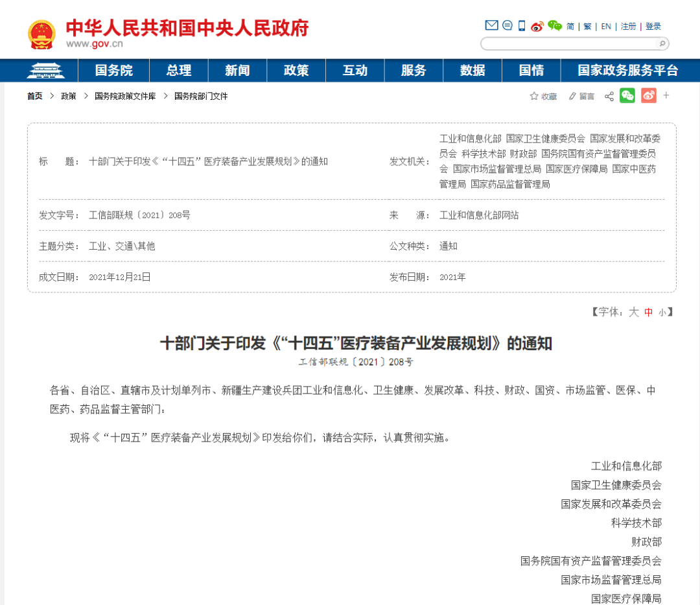Click the message board speech bubble icon

[x=507, y=26]
